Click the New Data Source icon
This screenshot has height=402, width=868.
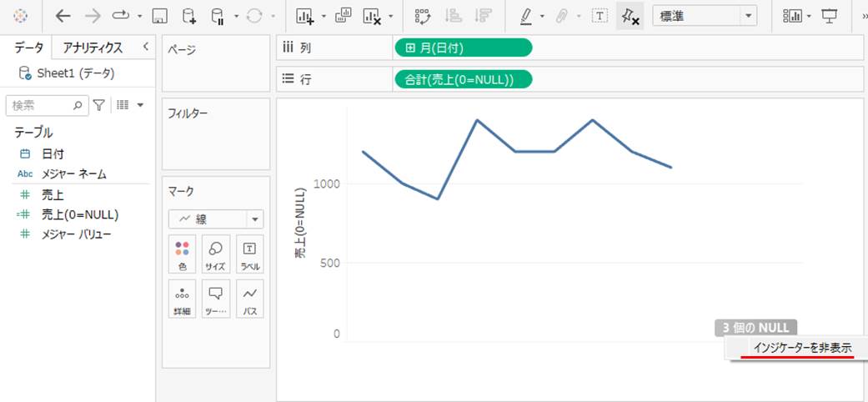[189, 16]
